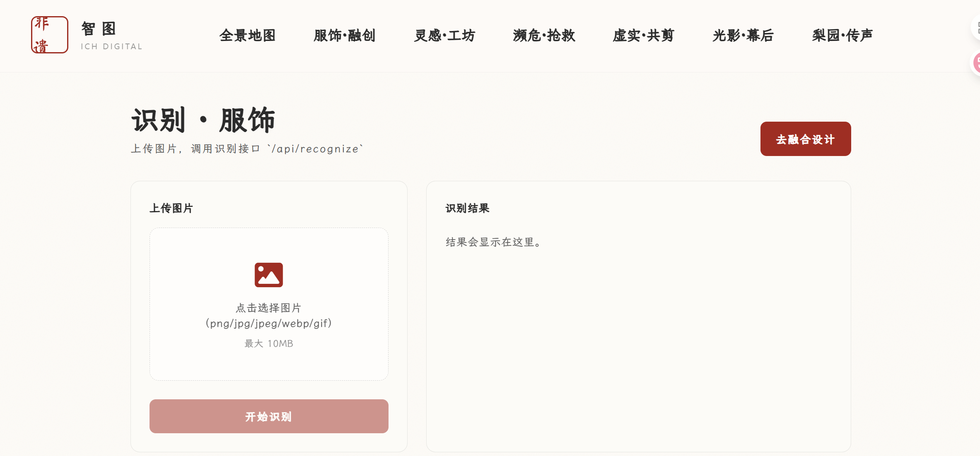This screenshot has height=456, width=980.
Task: Open the 光影·幕后 nav link
Action: click(x=743, y=36)
